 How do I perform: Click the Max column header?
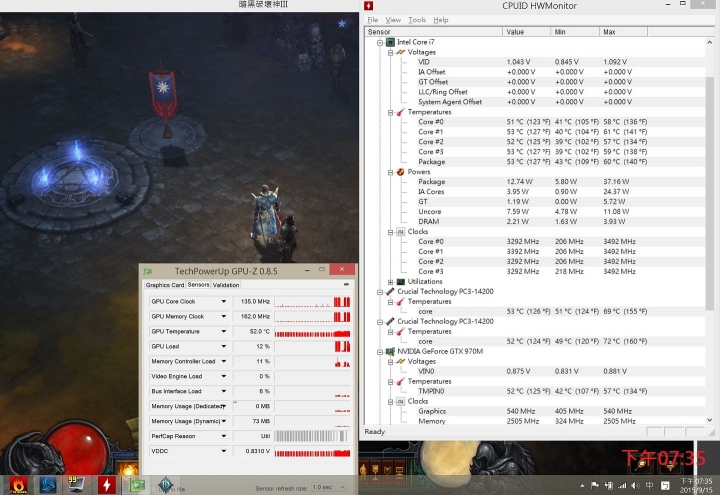tap(624, 32)
